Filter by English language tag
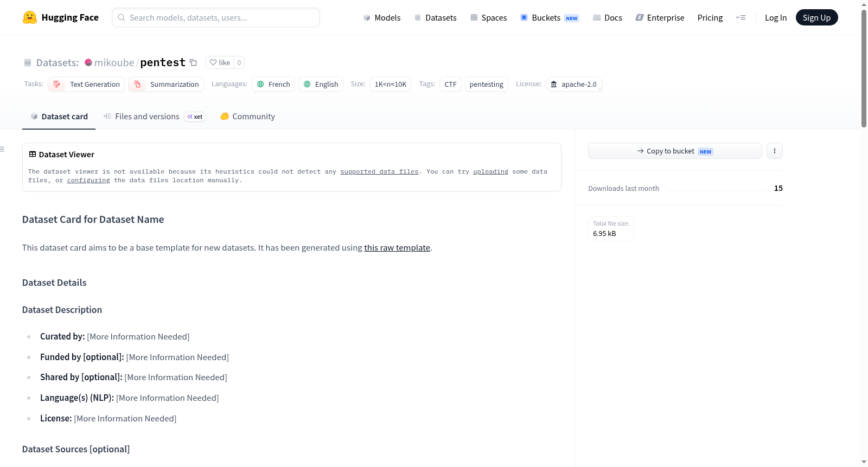Viewport: 868px width, 467px height. point(321,84)
